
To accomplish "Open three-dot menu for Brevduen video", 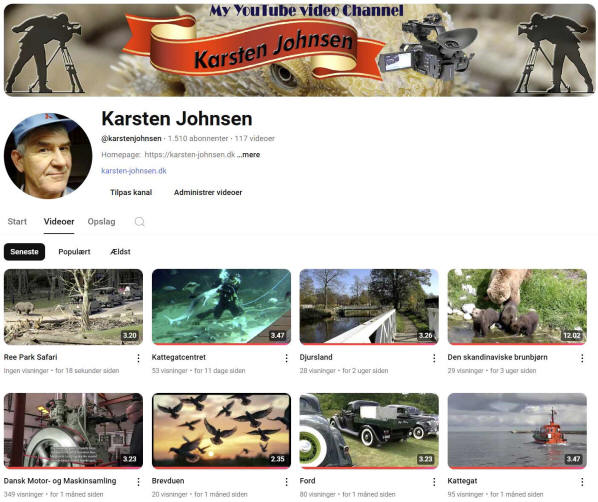I will point(286,482).
